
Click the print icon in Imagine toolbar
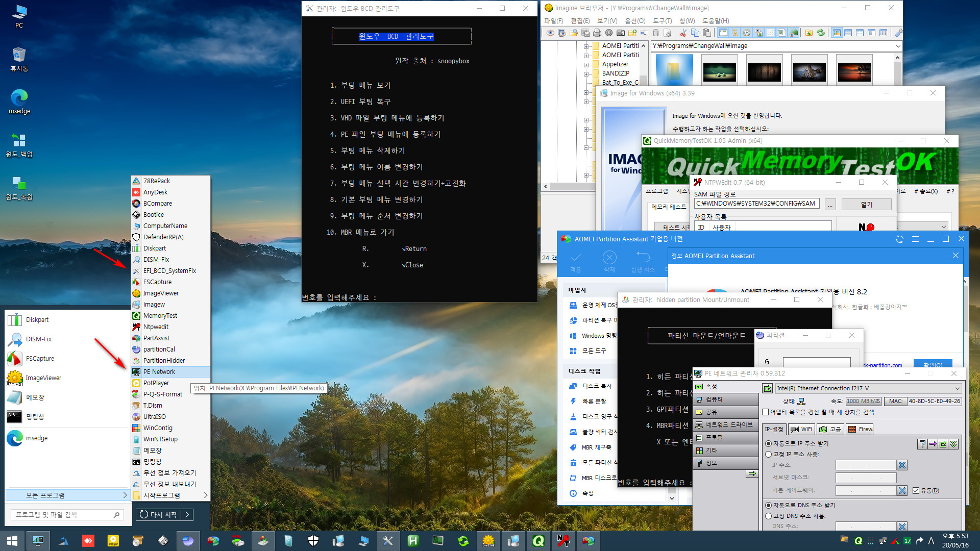click(597, 33)
